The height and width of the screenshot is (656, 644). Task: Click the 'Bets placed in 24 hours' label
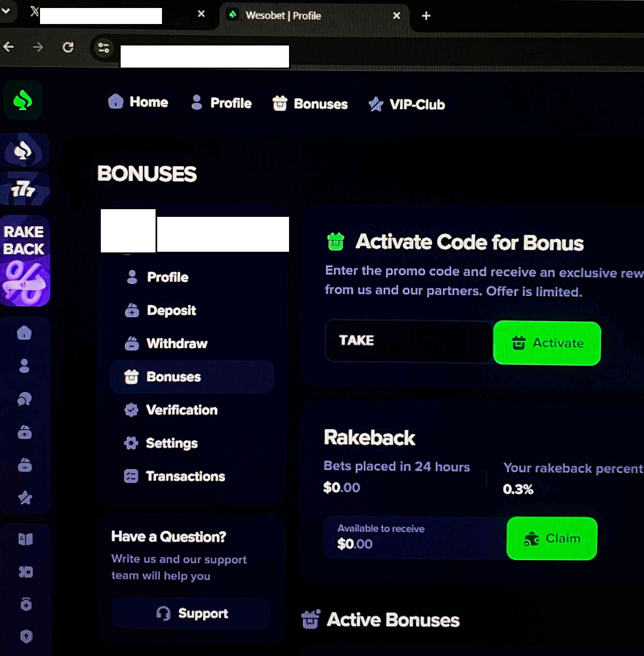[x=397, y=466]
